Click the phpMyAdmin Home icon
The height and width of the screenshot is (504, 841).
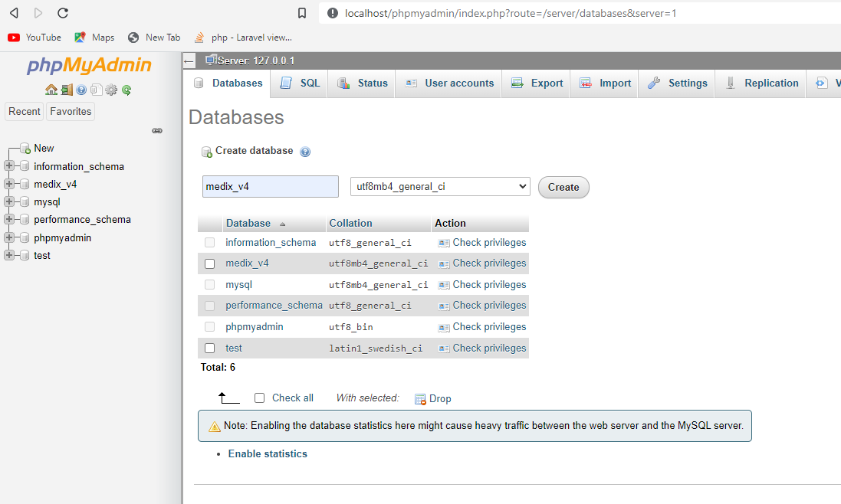51,90
